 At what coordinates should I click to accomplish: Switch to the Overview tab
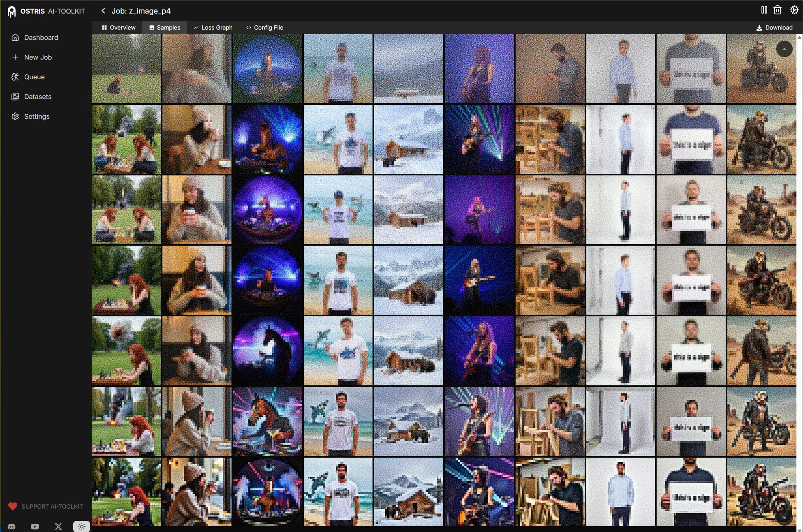(x=118, y=28)
